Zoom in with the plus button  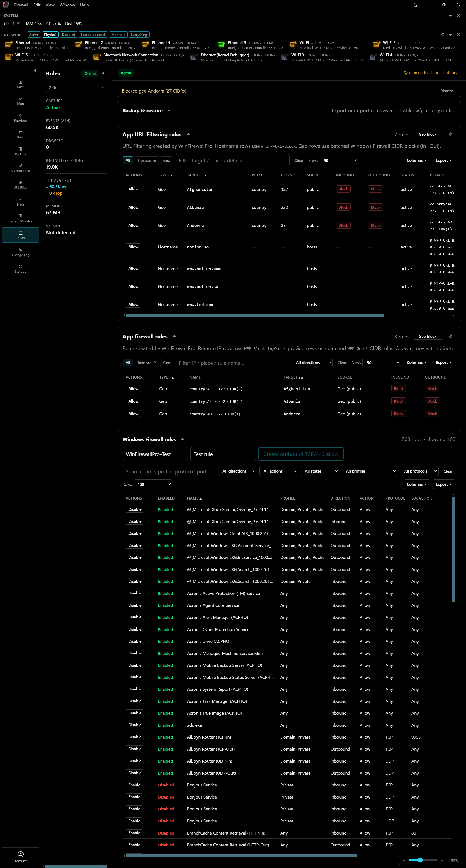(x=442, y=860)
